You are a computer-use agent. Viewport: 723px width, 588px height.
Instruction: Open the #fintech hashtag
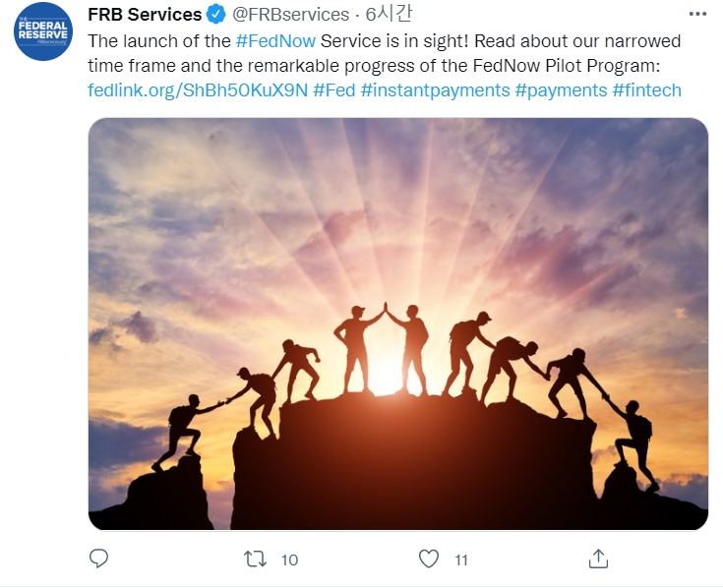pyautogui.click(x=647, y=90)
